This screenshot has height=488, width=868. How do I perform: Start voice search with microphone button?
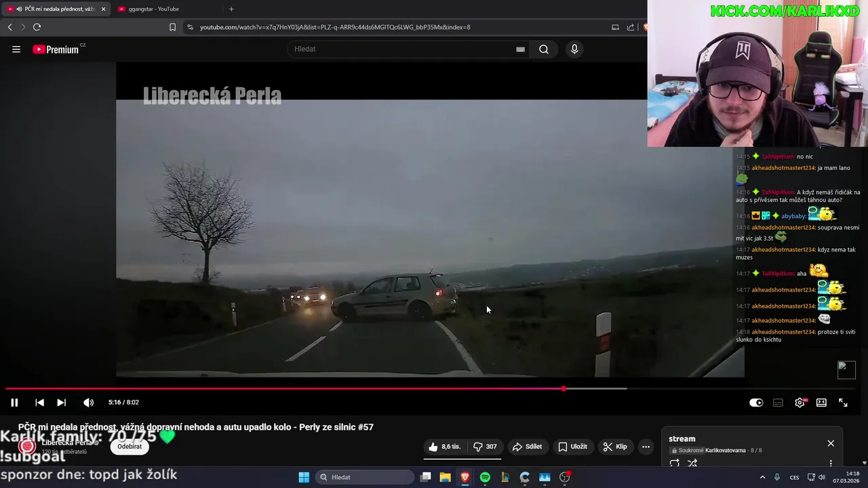pyautogui.click(x=574, y=49)
